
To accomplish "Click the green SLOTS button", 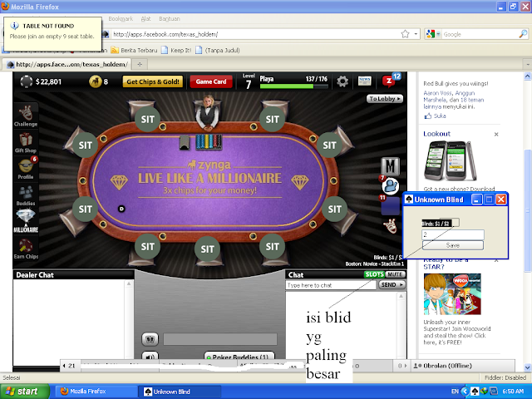I will pos(375,274).
